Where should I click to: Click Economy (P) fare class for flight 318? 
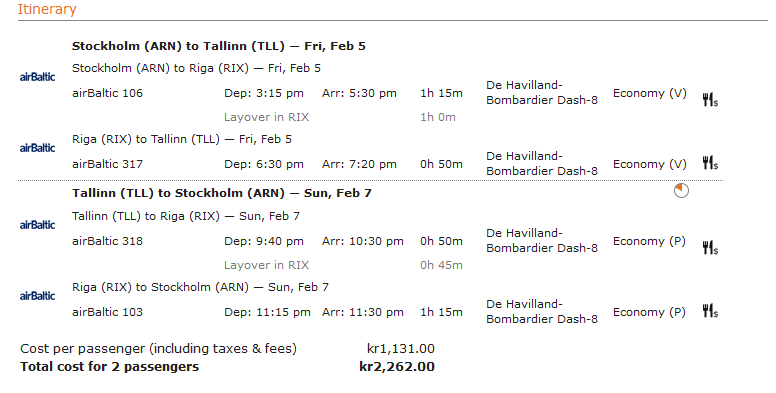(x=649, y=242)
